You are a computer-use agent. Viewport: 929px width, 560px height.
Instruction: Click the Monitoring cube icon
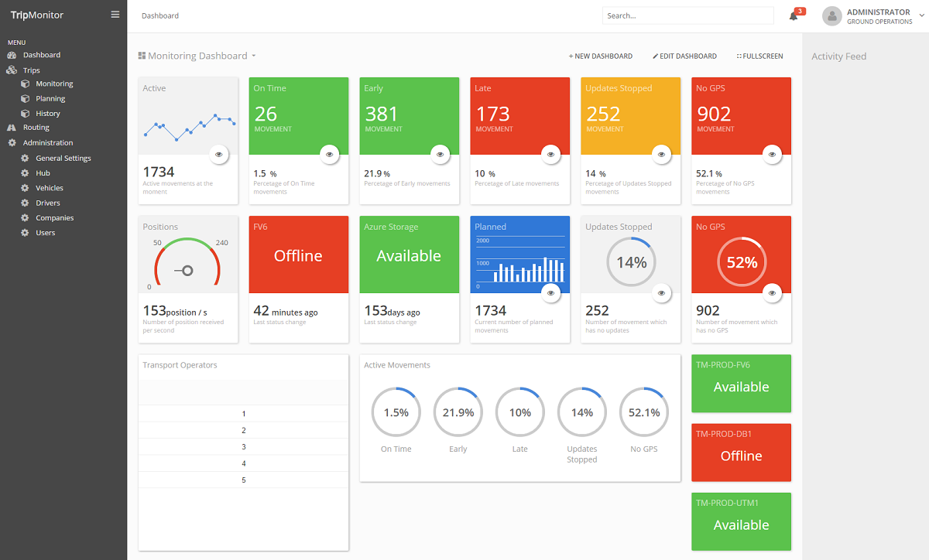(x=25, y=84)
